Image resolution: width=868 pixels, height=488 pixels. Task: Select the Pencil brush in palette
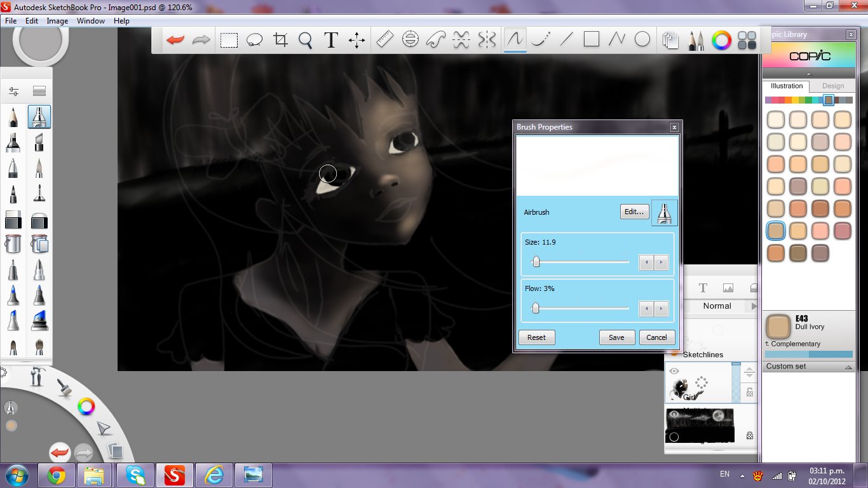point(13,118)
